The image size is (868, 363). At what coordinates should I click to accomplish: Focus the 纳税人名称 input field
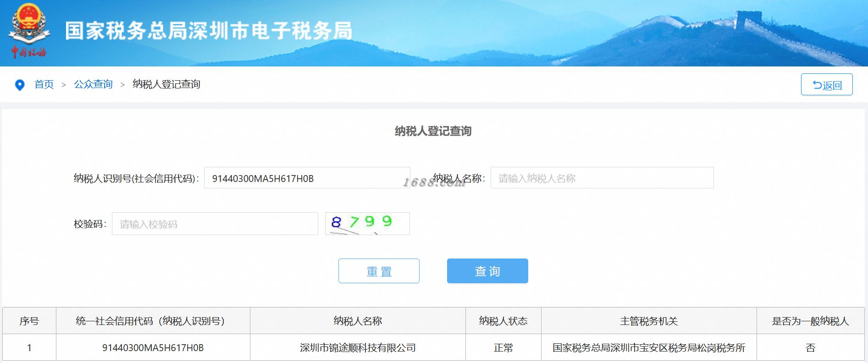click(602, 178)
